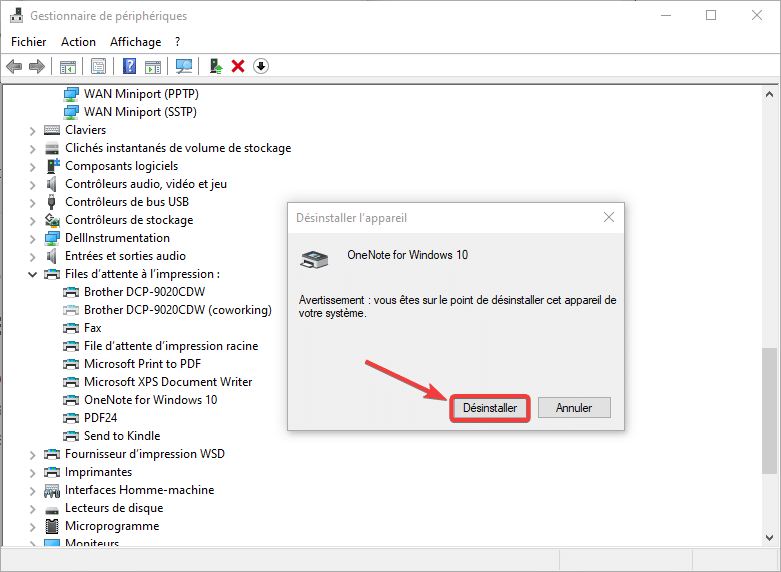Click the blue Help toolbar icon
This screenshot has width=781, height=572.
130,66
